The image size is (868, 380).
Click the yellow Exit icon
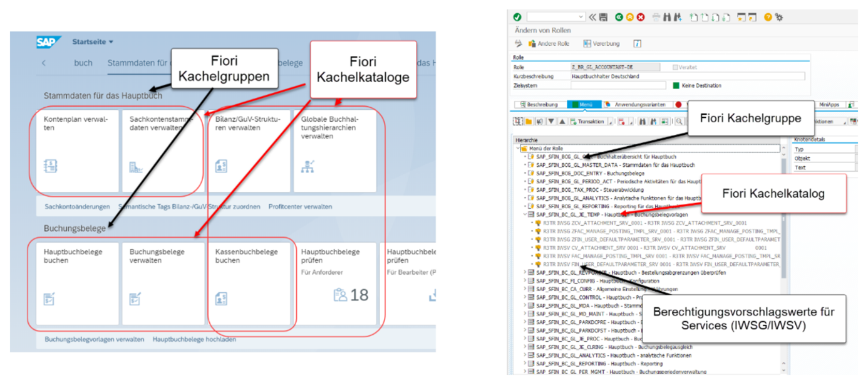click(629, 17)
